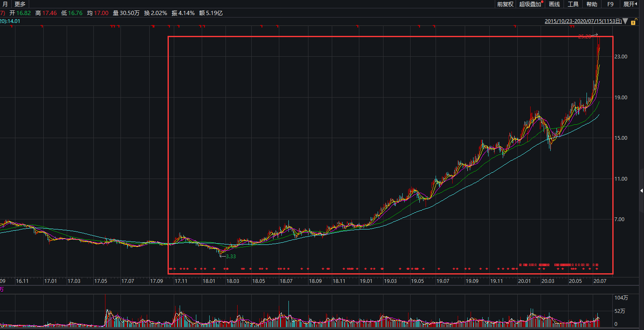This screenshot has width=644, height=330.
Task: Click the opening price value 16.82
Action: point(24,13)
